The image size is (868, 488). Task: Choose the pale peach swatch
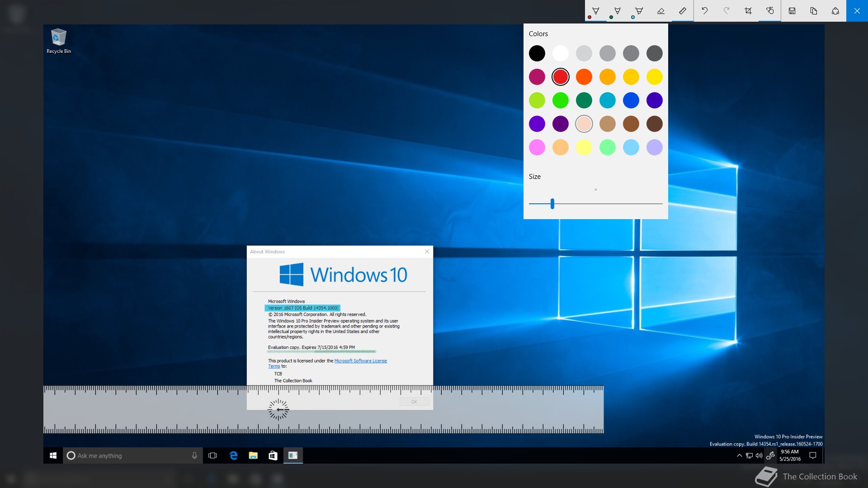[x=584, y=124]
